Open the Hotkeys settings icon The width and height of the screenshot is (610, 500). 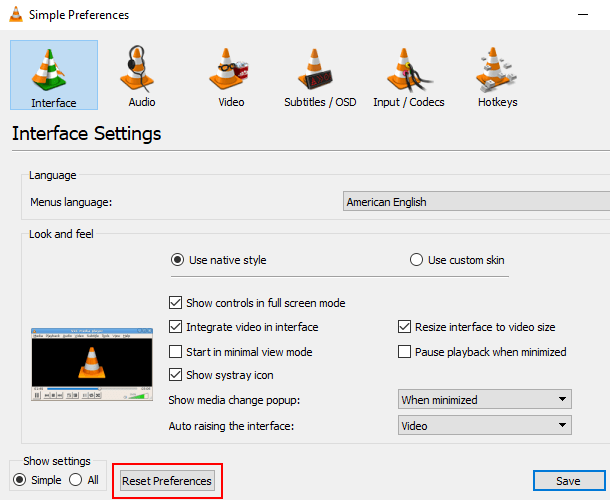pyautogui.click(x=497, y=69)
